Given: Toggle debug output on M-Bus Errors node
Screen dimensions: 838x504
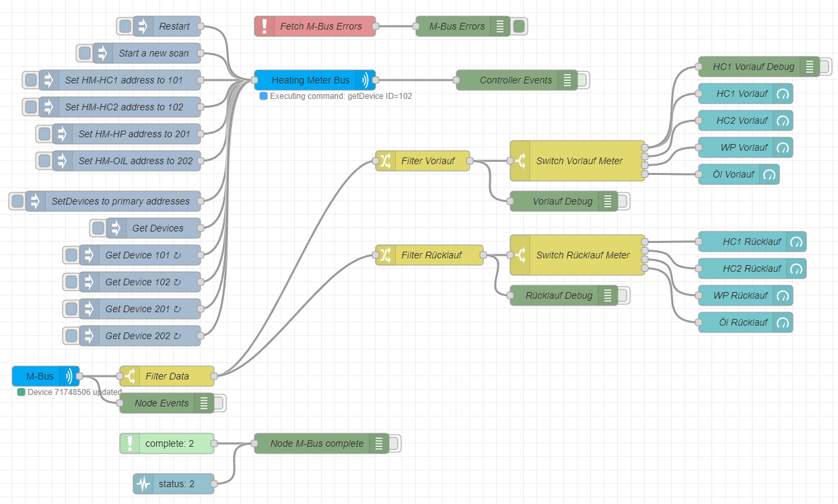Looking at the screenshot, I should click(518, 26).
